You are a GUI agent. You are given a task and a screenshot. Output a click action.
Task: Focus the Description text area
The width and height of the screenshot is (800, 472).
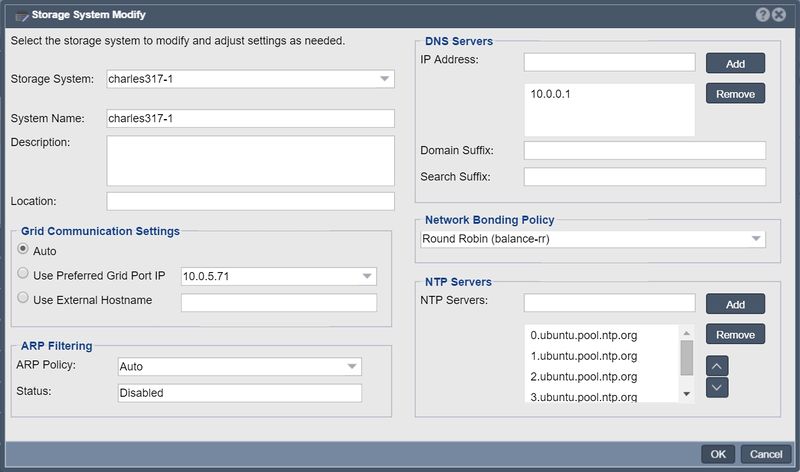pos(251,161)
